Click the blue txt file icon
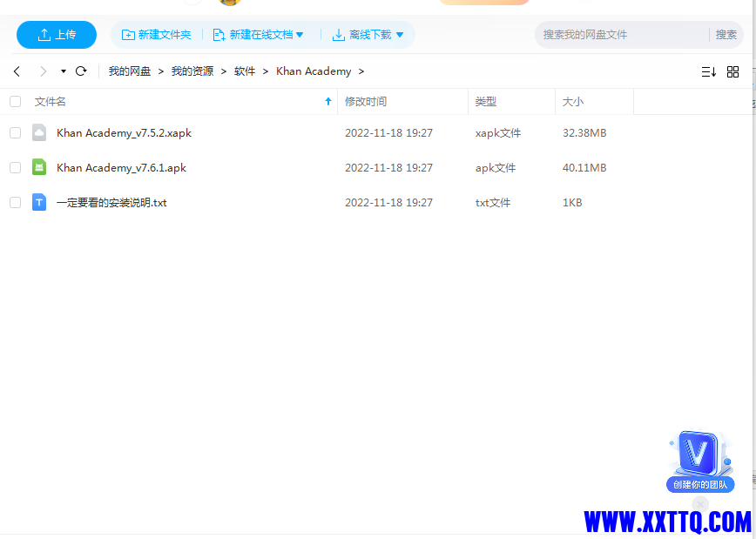The width and height of the screenshot is (756, 539). tap(39, 202)
